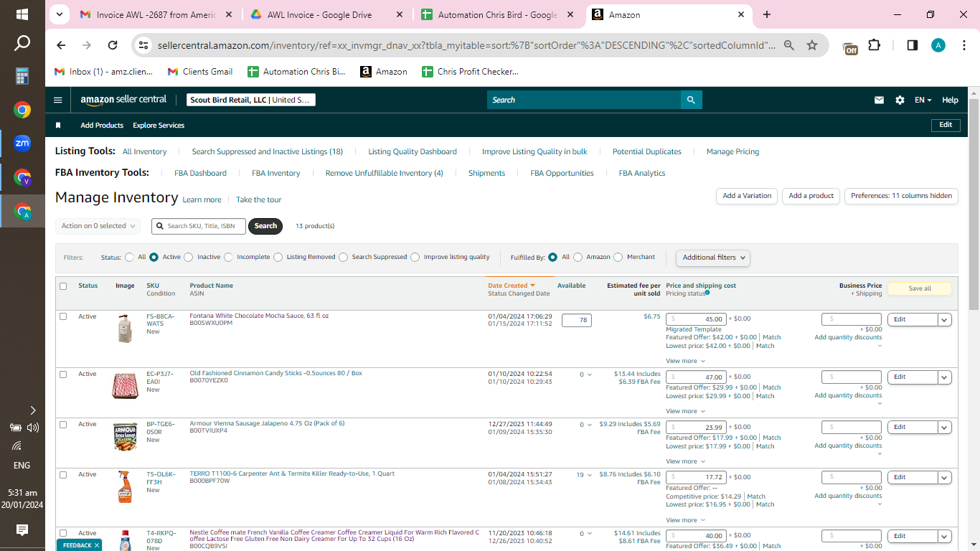
Task: Bookmark this page with the star icon
Action: [812, 45]
